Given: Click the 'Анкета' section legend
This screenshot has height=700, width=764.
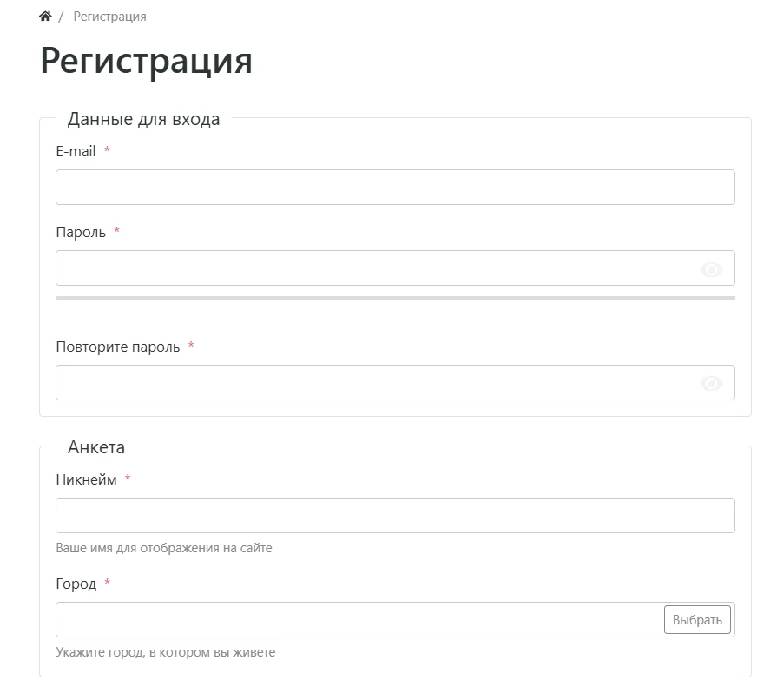Looking at the screenshot, I should click(x=96, y=447).
